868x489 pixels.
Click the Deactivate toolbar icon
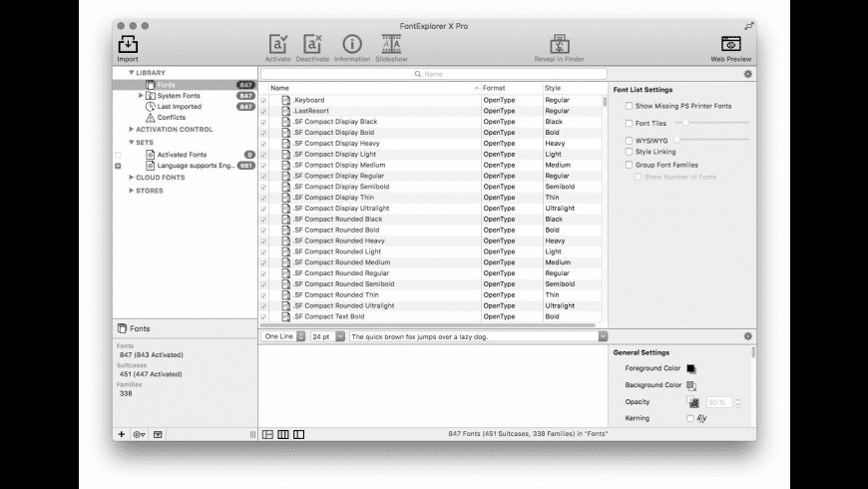click(x=312, y=44)
